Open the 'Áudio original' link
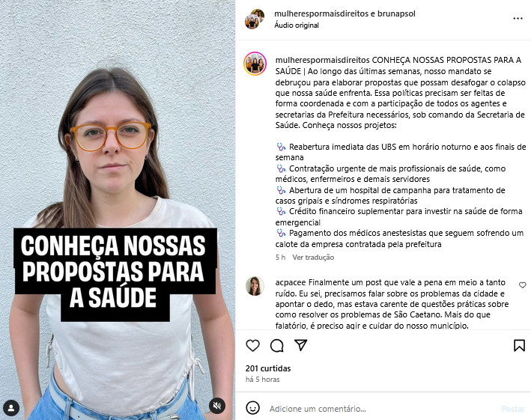 [x=297, y=25]
